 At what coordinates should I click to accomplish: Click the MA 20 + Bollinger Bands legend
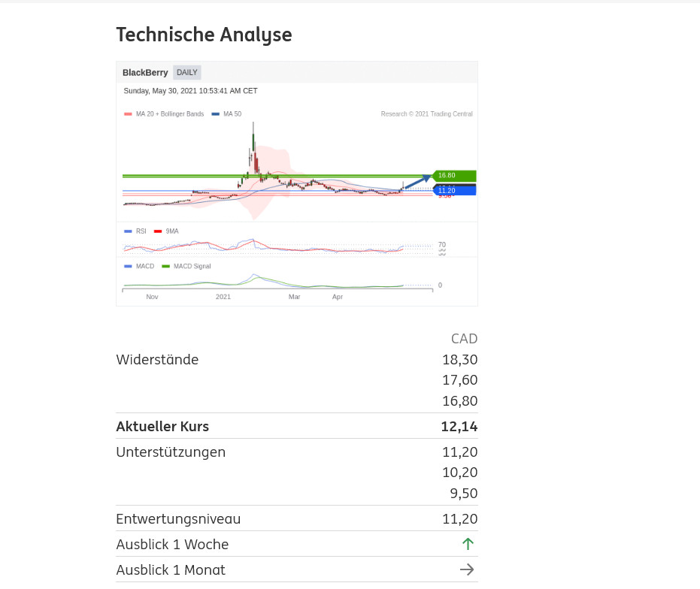(x=169, y=114)
